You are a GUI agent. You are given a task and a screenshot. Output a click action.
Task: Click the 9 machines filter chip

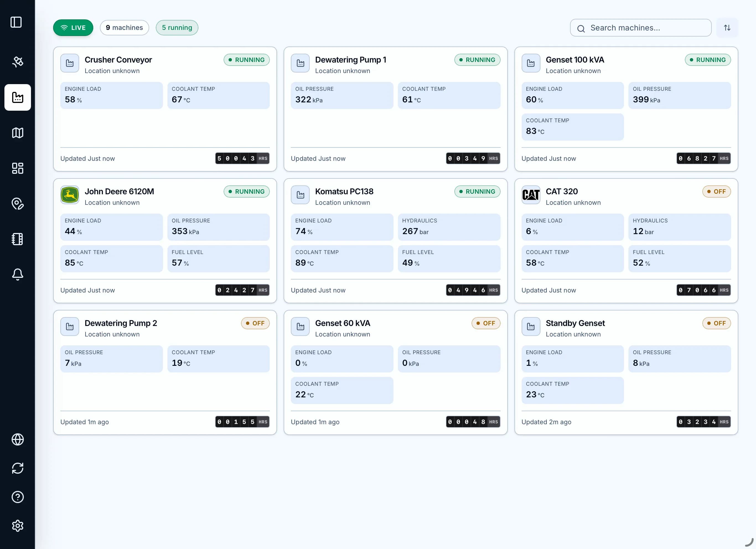(x=124, y=28)
